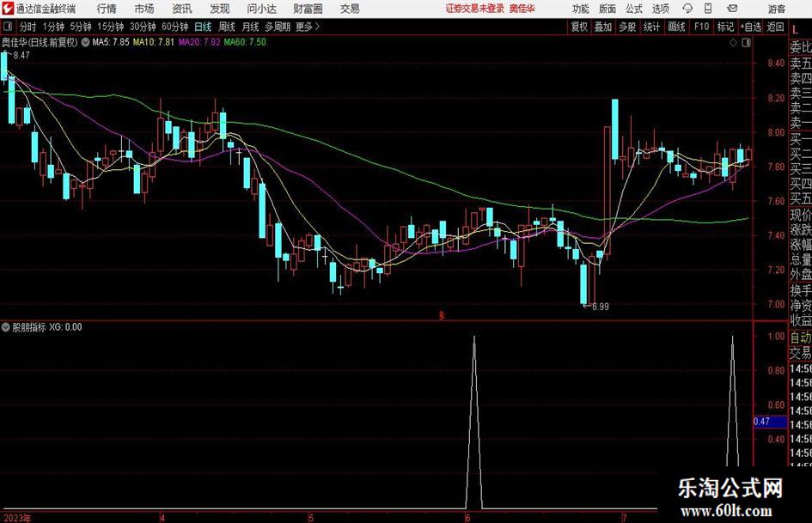Click the 多股 toolbar button
The image size is (812, 523).
(627, 27)
